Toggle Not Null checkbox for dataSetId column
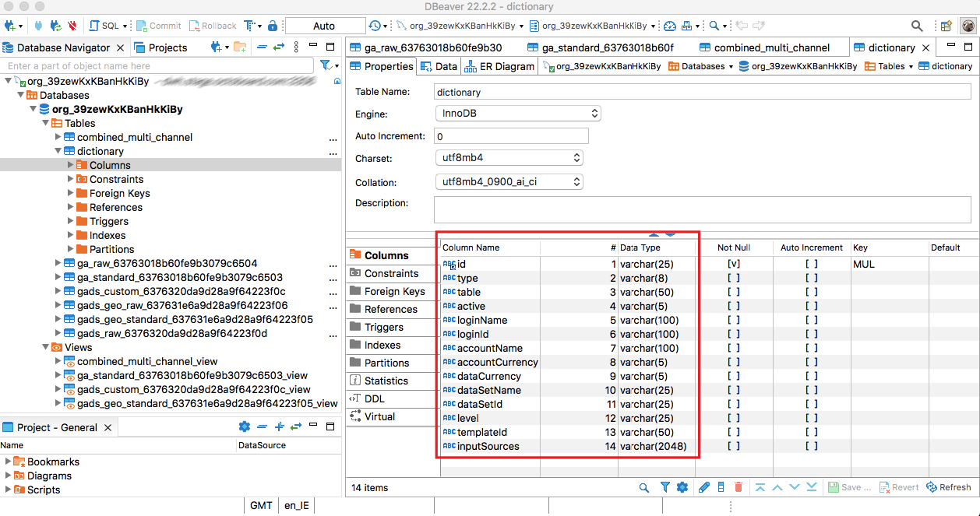The image size is (980, 516). [x=733, y=404]
